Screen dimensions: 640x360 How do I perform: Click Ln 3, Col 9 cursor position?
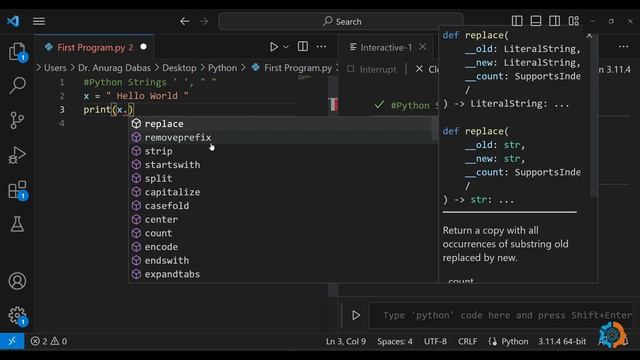tap(346, 341)
